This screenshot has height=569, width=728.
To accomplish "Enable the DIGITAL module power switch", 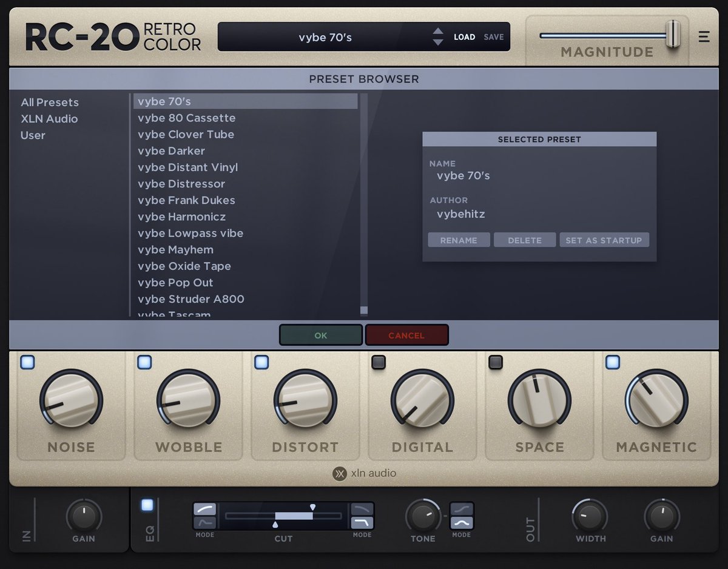I will coord(379,362).
